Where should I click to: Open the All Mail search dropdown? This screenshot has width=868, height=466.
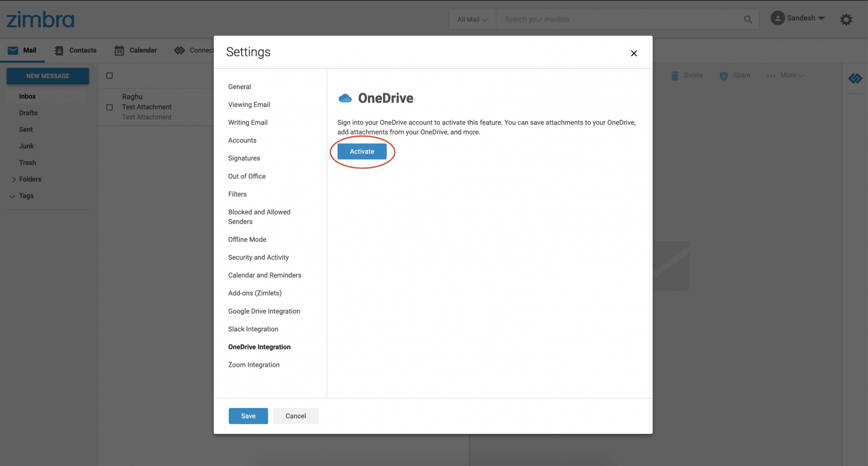coord(472,19)
